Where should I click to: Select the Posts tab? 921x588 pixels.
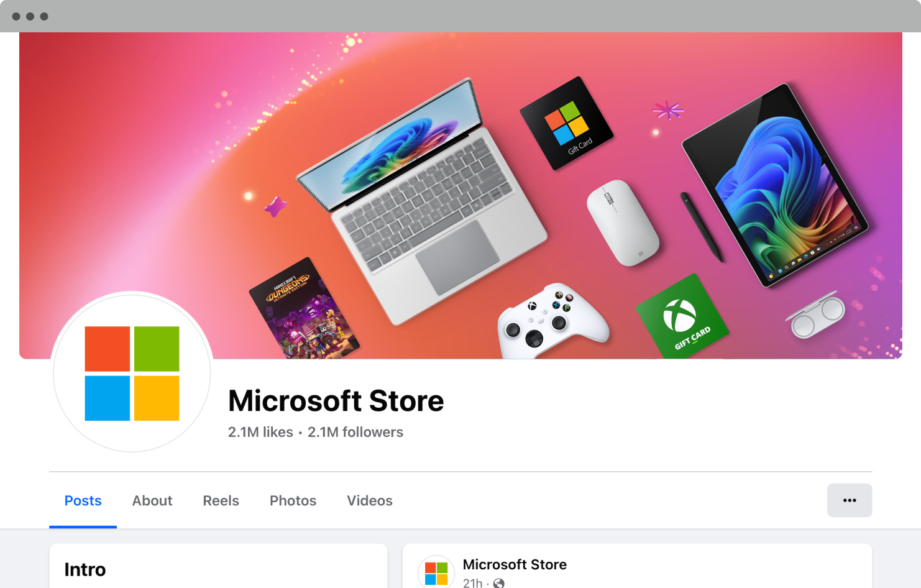coord(83,500)
